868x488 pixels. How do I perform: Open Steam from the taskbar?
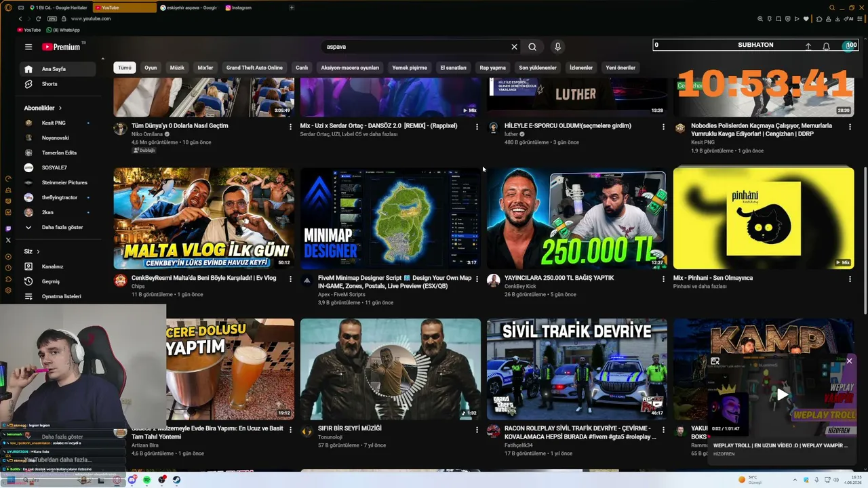tap(176, 480)
